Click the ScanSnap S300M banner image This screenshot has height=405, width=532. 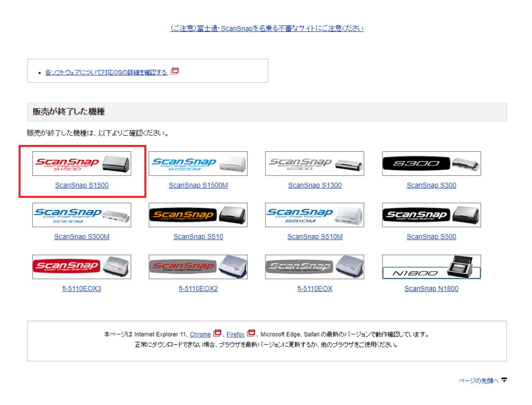pos(82,215)
